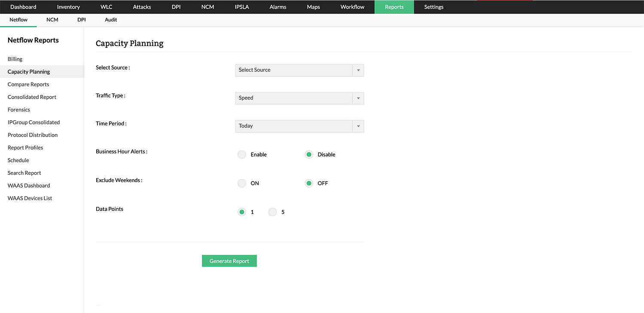The height and width of the screenshot is (313, 644).
Task: Click the Netflow Reports sidebar heading
Action: 33,40
